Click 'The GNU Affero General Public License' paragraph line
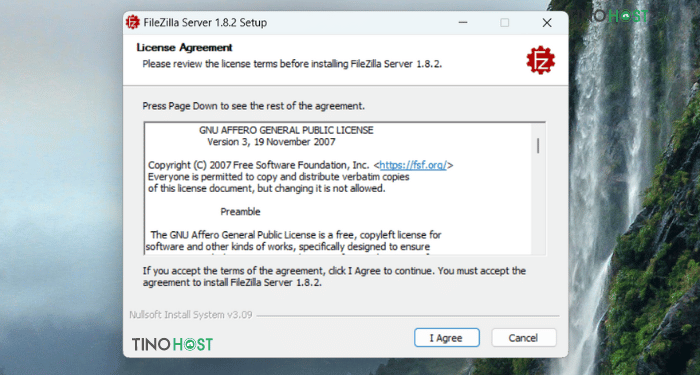This screenshot has height=375, width=700. tap(296, 235)
